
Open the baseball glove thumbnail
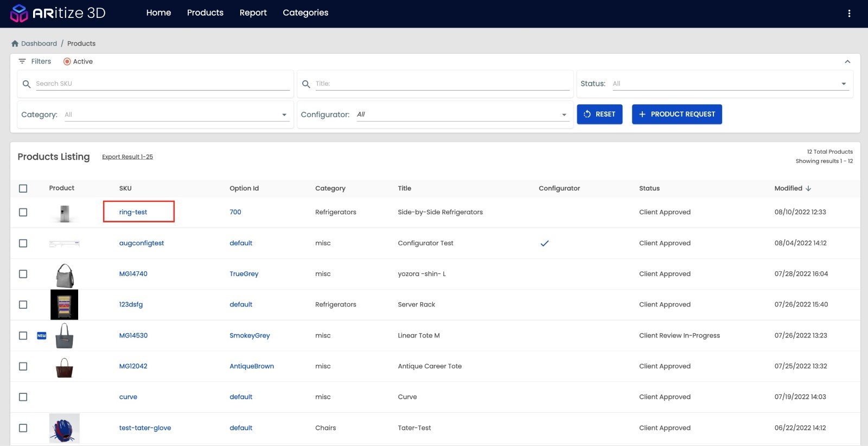pyautogui.click(x=65, y=428)
